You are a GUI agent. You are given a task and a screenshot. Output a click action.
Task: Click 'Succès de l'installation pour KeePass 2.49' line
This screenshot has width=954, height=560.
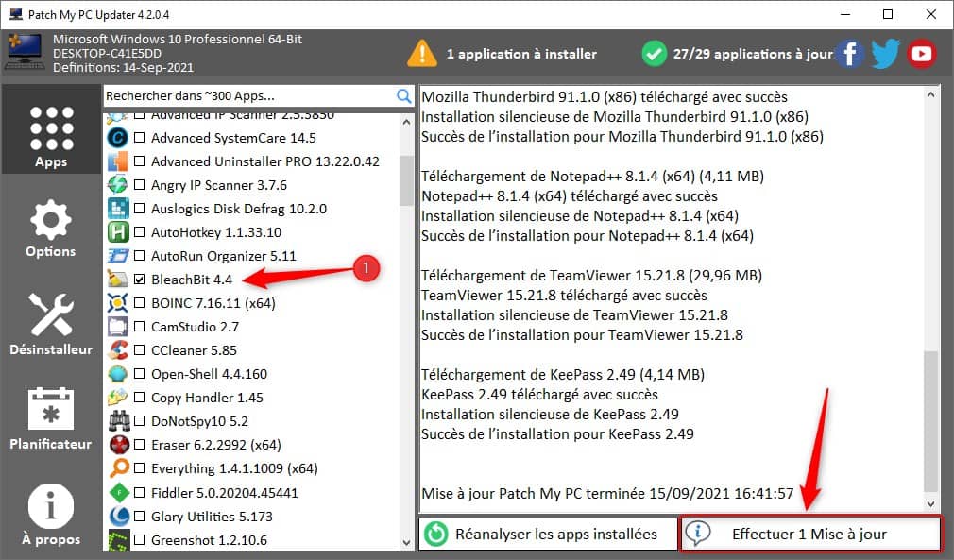point(557,434)
